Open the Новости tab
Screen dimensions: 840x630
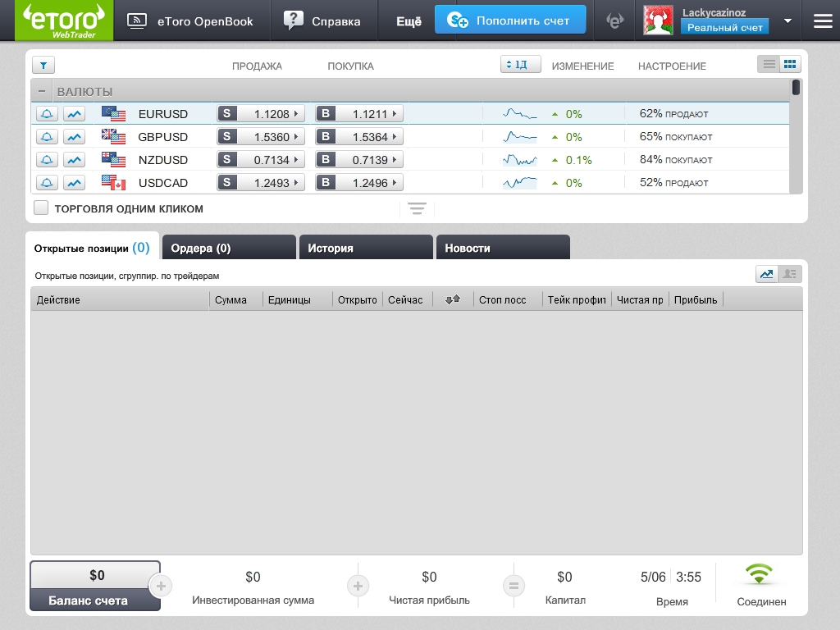502,248
